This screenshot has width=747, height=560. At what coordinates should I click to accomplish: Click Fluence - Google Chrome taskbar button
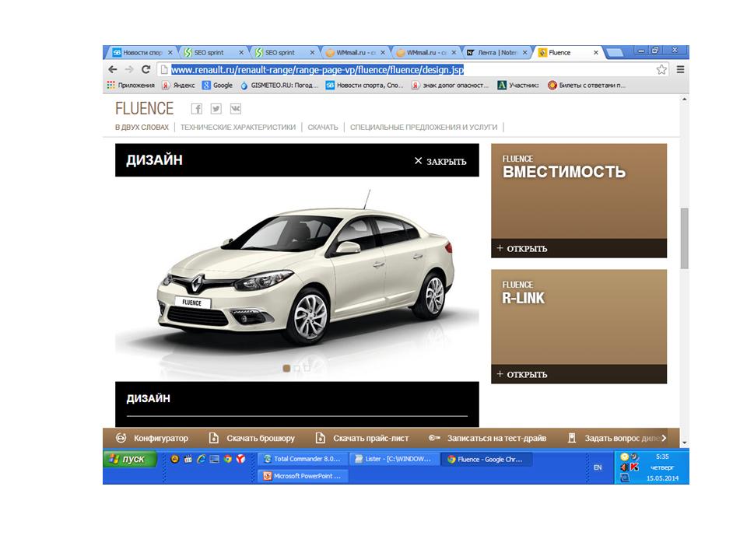tap(486, 459)
